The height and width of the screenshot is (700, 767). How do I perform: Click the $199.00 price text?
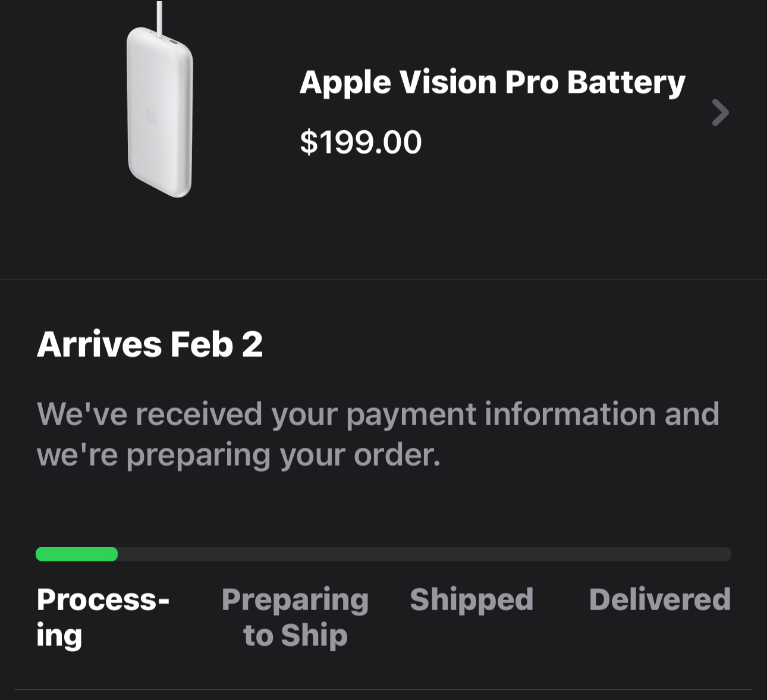pos(361,142)
